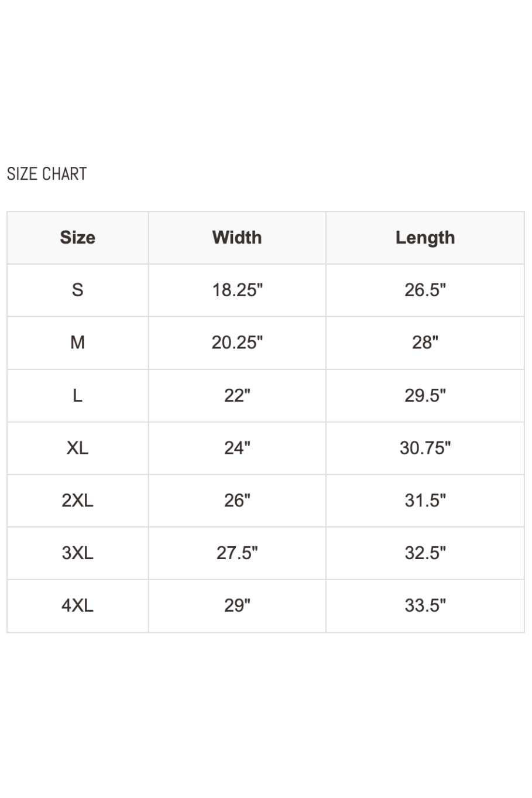Select the 2XL size cell
Screen dimensions: 532x798
pyautogui.click(x=77, y=501)
